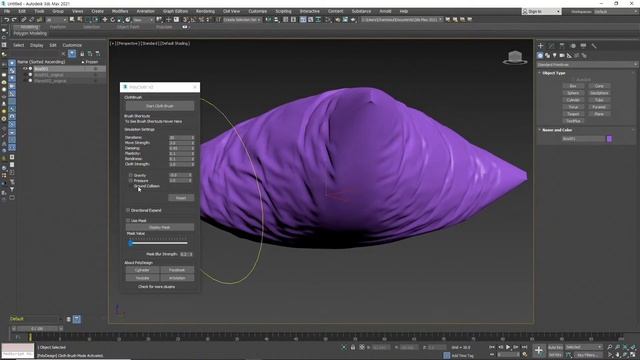Click highlighted filter icon in Scene Explorer toolbar
This screenshot has width=640, height=360.
point(72,53)
